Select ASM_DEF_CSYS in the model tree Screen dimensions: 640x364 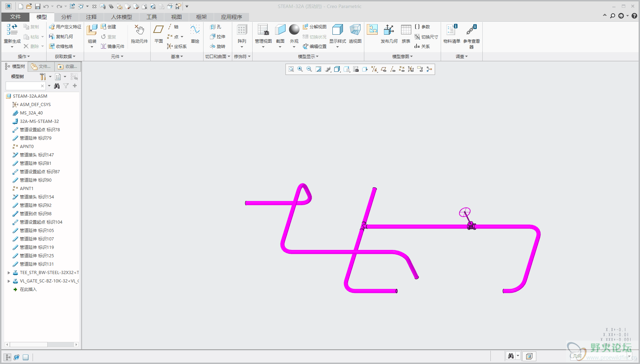point(35,105)
